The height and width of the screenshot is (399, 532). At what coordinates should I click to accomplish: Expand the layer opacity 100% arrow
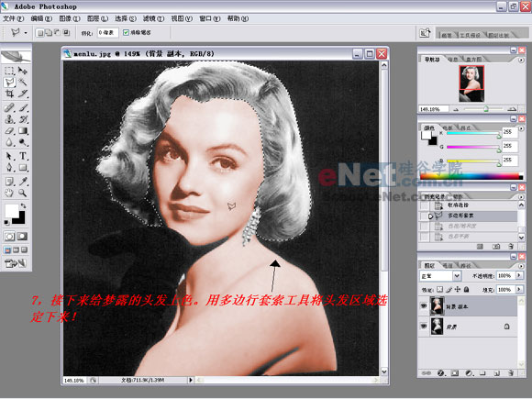(519, 275)
